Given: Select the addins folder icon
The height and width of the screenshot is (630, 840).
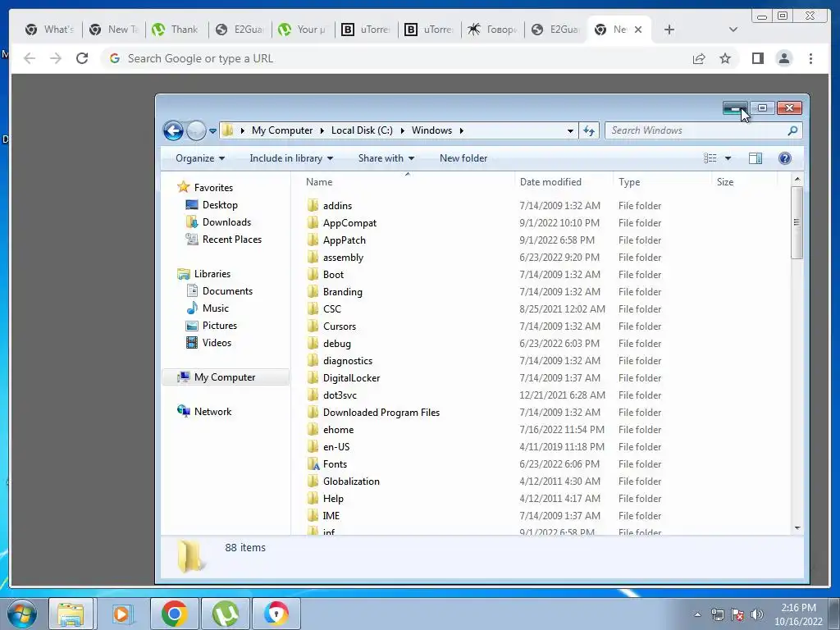Looking at the screenshot, I should [x=313, y=206].
